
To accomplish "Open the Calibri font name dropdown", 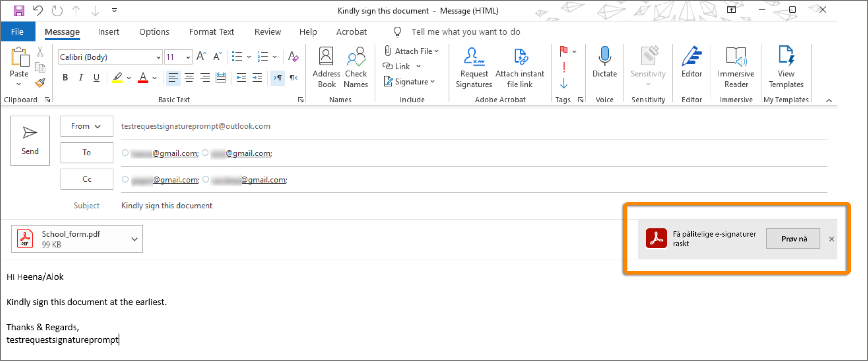I will pyautogui.click(x=158, y=57).
